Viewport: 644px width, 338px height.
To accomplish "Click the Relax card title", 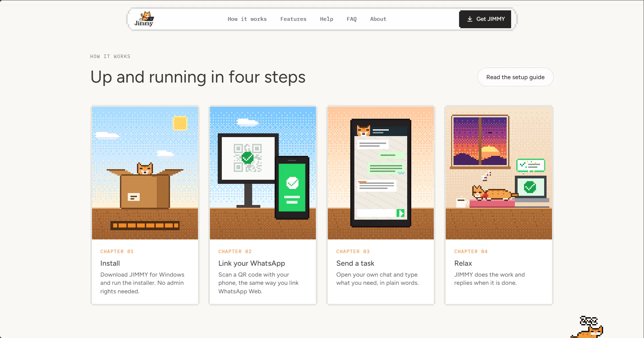I will [463, 263].
